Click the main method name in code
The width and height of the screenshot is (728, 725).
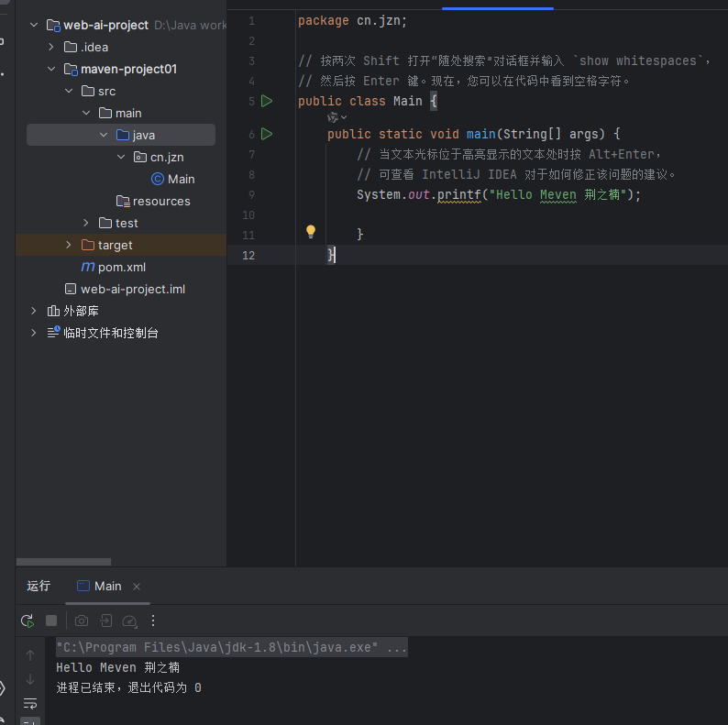pyautogui.click(x=481, y=134)
